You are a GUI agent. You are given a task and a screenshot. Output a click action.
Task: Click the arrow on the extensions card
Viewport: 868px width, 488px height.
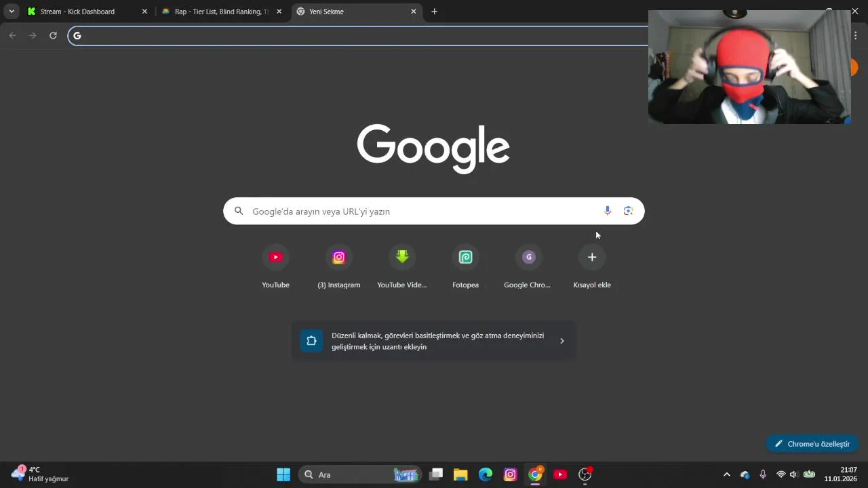click(x=561, y=341)
